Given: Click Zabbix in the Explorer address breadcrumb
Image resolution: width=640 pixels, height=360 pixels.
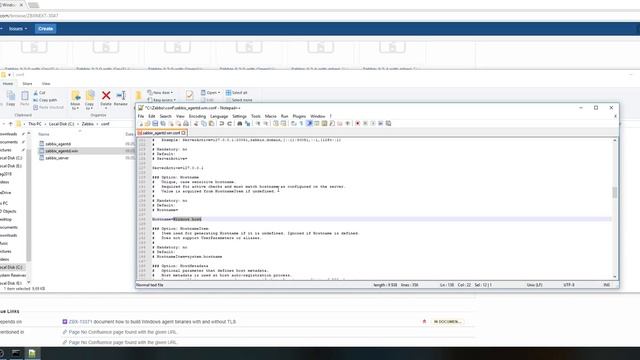Looking at the screenshot, I should tap(88, 124).
